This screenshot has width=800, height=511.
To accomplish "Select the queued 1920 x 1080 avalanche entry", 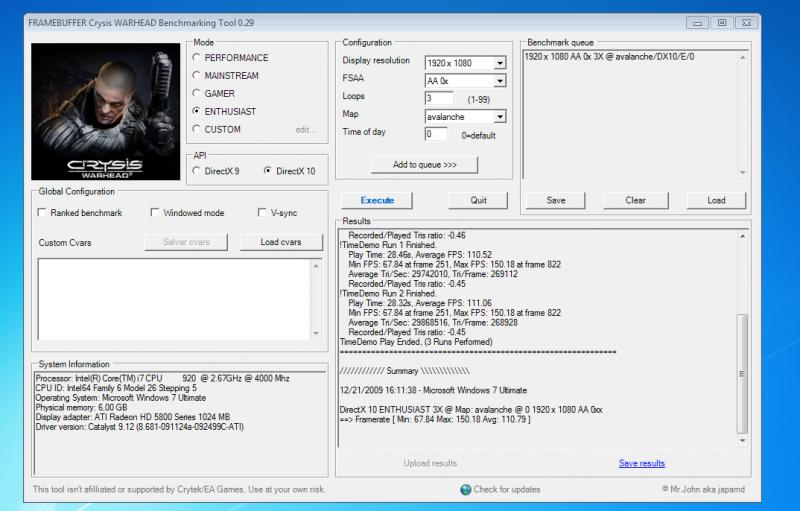I will [609, 57].
